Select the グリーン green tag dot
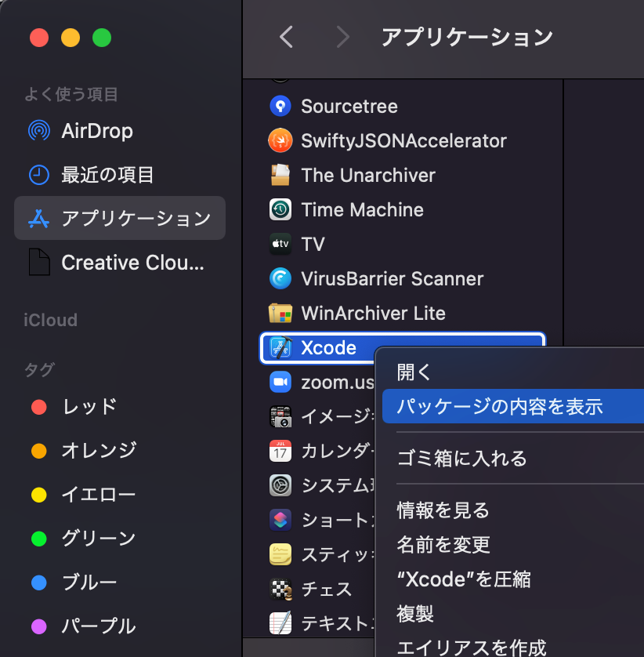The height and width of the screenshot is (657, 644). (39, 539)
